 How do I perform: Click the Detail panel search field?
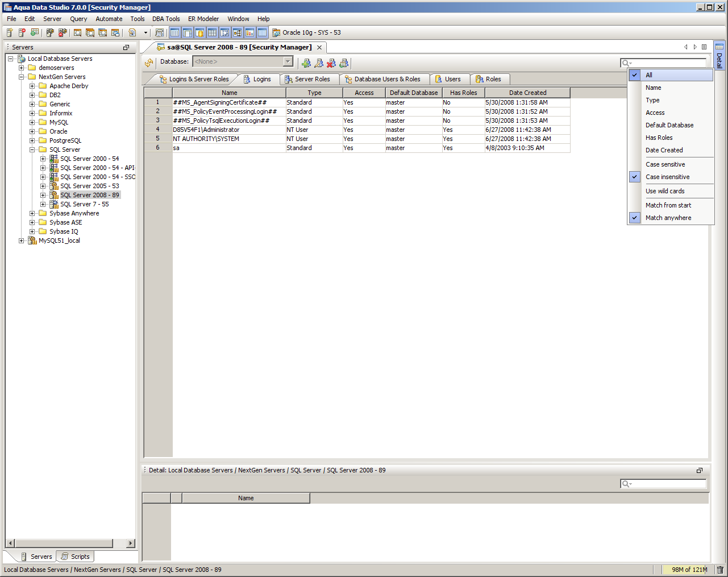pos(663,484)
